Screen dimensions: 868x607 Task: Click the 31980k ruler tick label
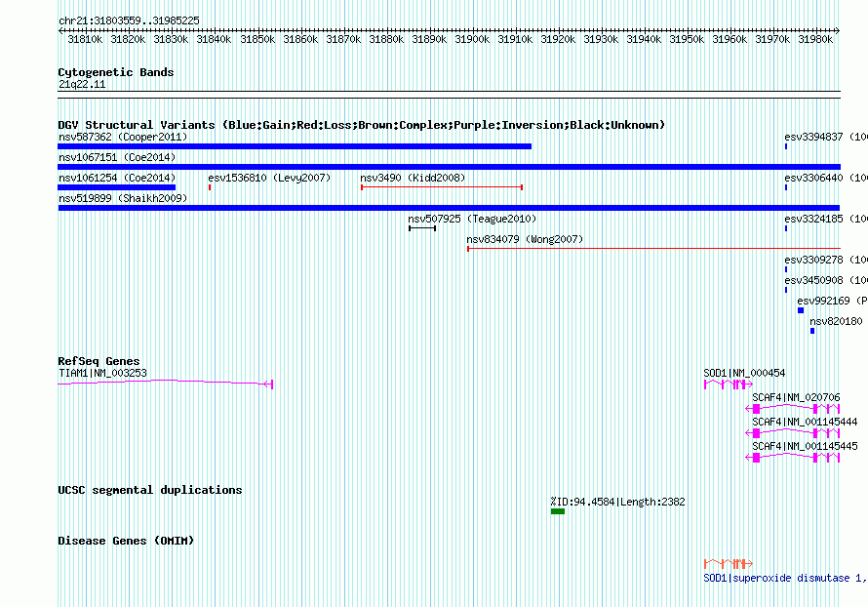tap(815, 39)
